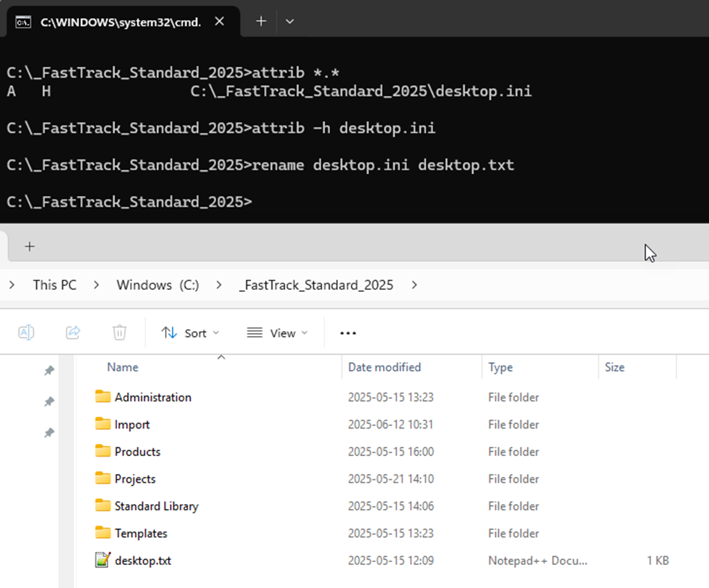This screenshot has width=709, height=588.
Task: Navigate to Windows (C:) via breadcrumb
Action: coord(157,284)
